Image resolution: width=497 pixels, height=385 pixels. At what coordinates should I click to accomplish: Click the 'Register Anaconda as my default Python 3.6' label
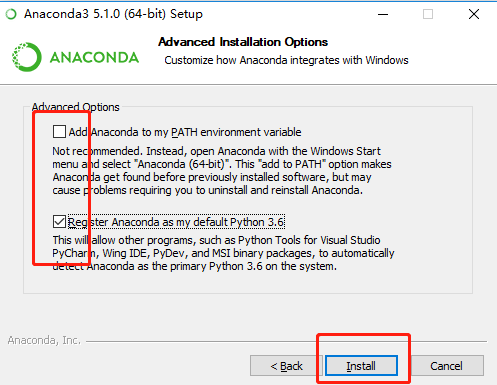coord(176,222)
